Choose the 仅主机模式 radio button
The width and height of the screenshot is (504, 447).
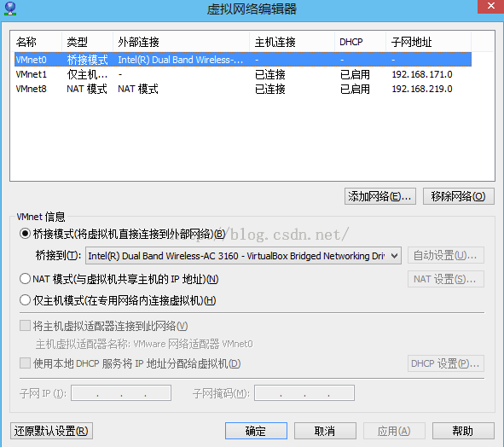[x=25, y=300]
